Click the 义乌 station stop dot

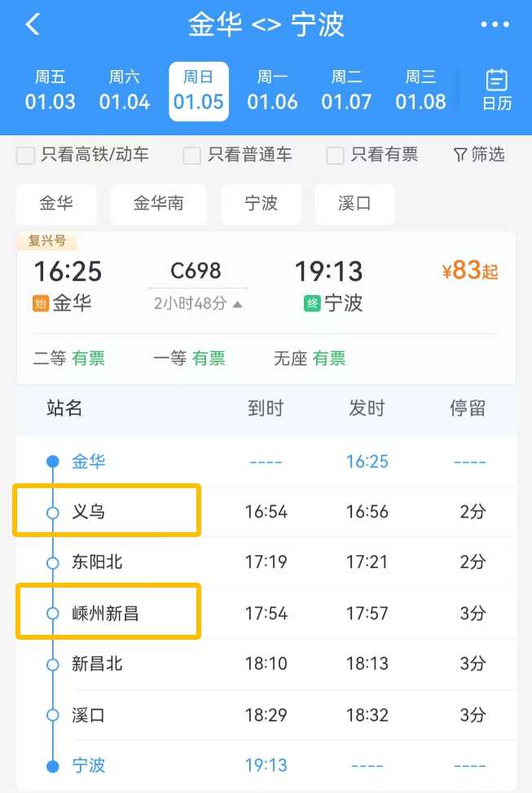(x=53, y=513)
